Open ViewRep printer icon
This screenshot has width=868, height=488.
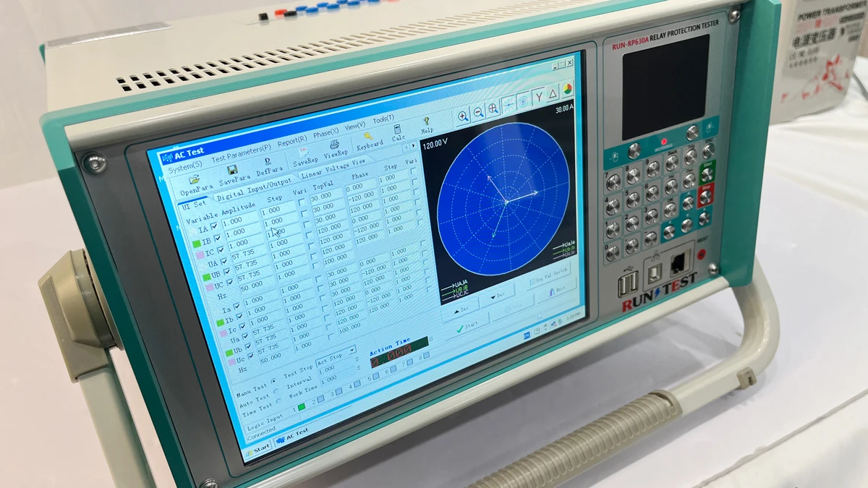coord(334,145)
